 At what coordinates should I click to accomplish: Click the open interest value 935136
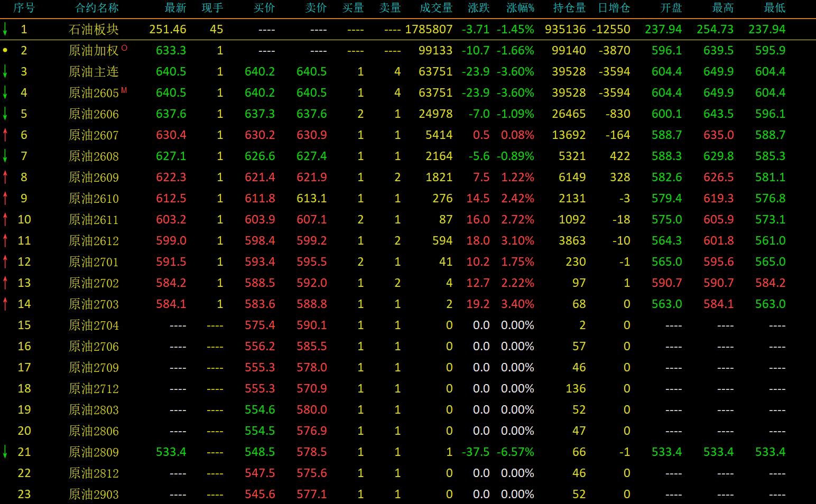point(565,30)
